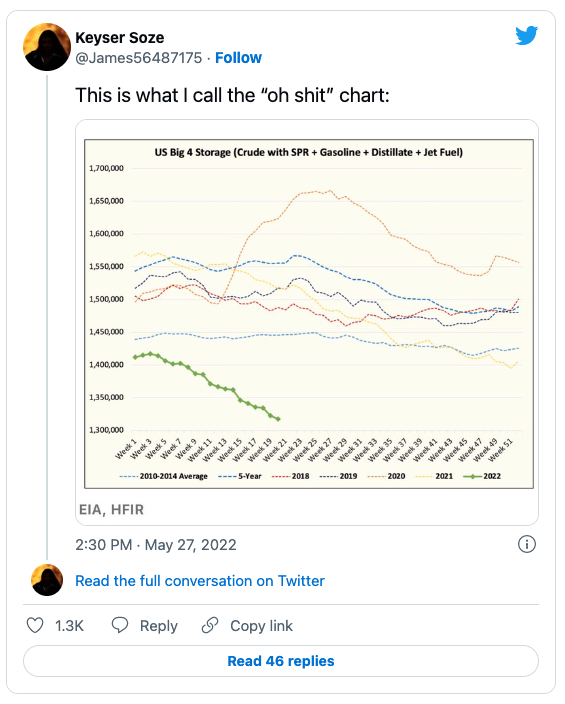Click the Reply text label

(x=159, y=625)
